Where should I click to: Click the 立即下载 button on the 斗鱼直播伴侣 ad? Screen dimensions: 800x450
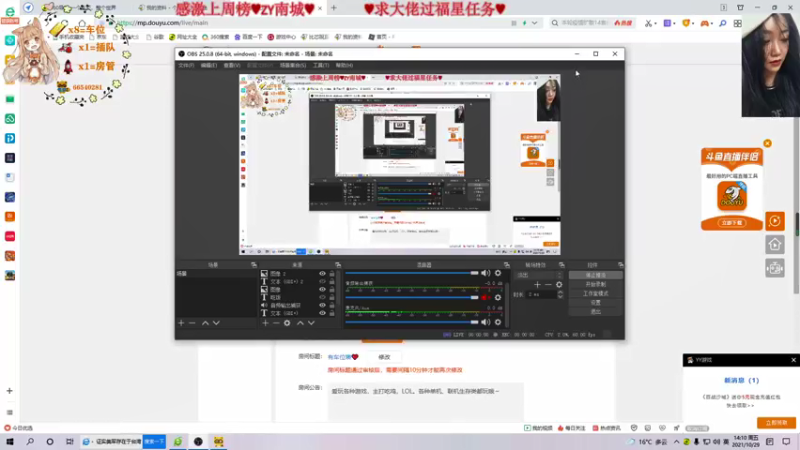point(732,223)
